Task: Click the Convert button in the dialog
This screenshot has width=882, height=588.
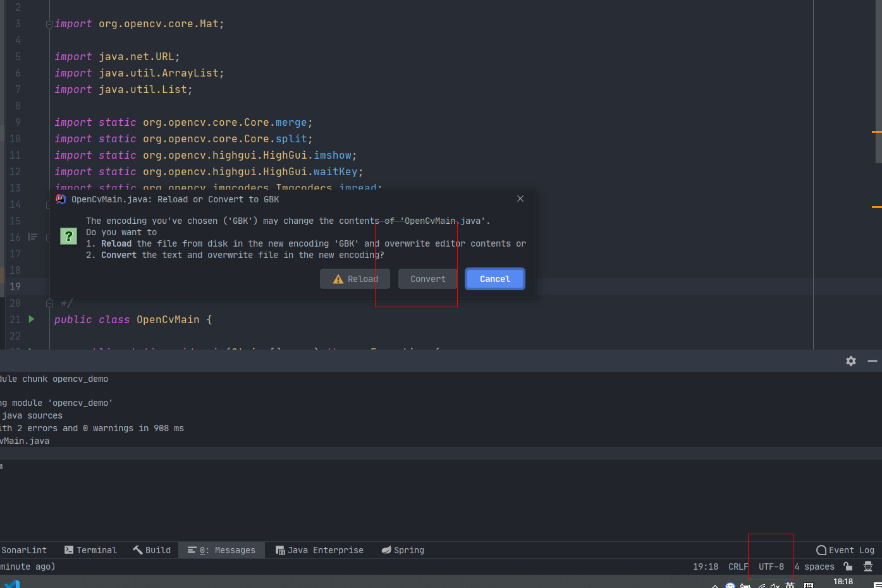Action: coord(428,279)
